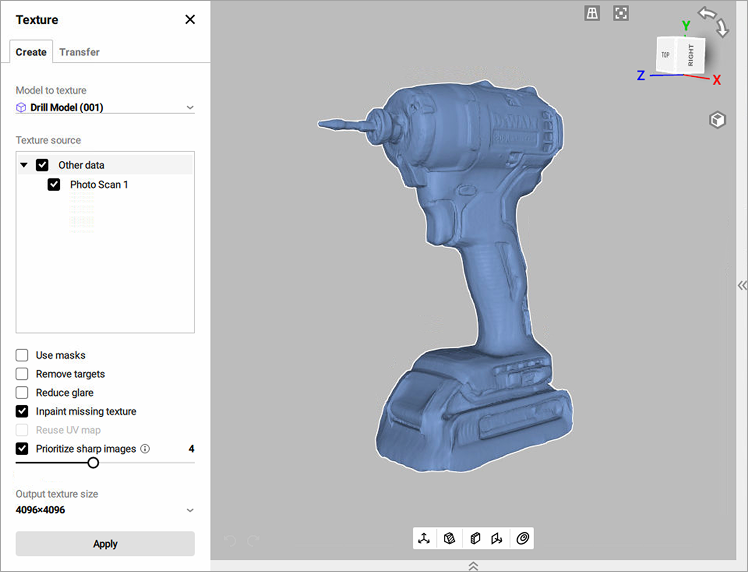Image resolution: width=748 pixels, height=572 pixels.
Task: Click the axes gizmo icon in bottom toolbar
Action: 425,539
